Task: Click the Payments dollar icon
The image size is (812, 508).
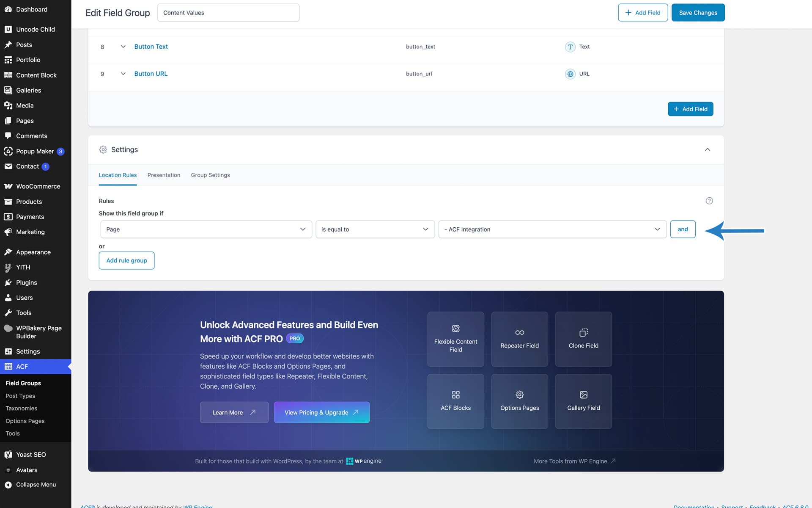Action: click(8, 217)
